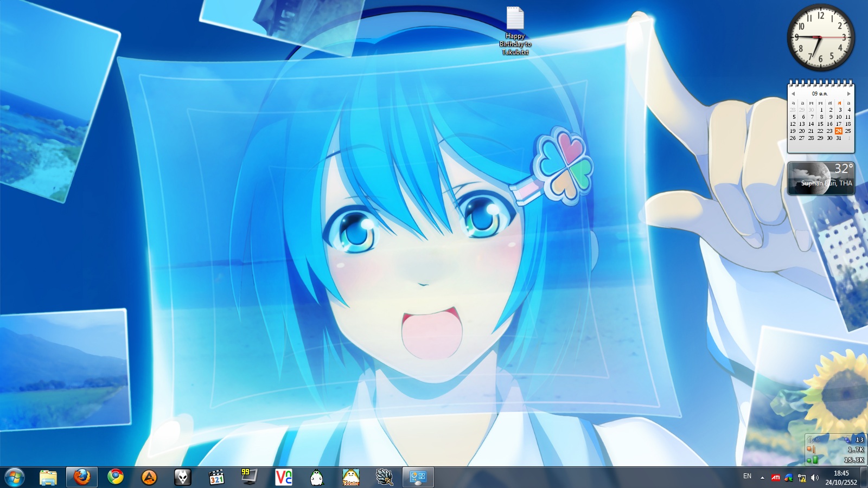Image resolution: width=868 pixels, height=488 pixels.
Task: Open the network warning tray icon
Action: [x=802, y=478]
